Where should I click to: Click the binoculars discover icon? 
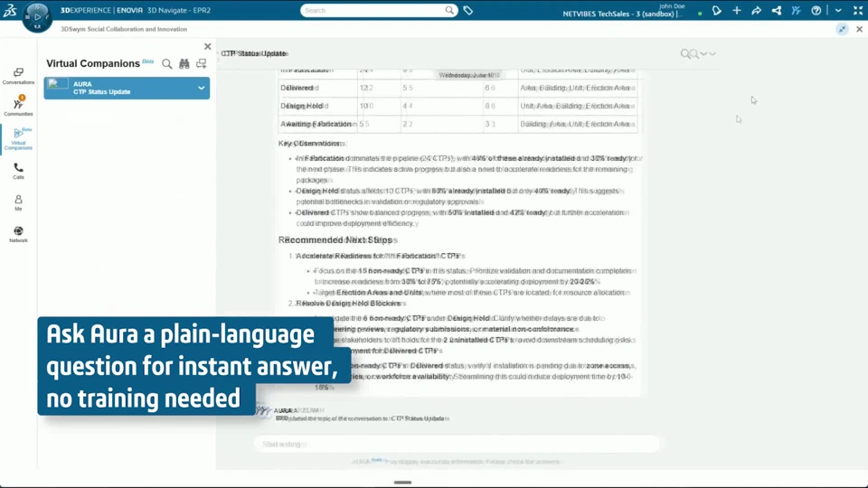184,63
